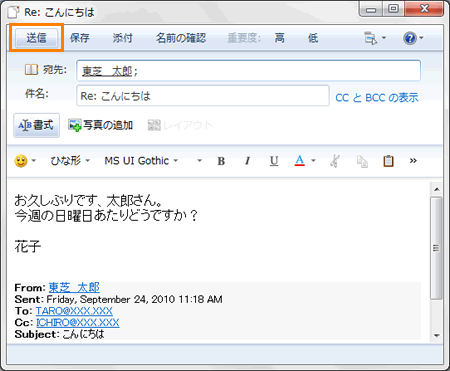Expand more formatting options chevron »
This screenshot has width=450, height=371.
click(413, 161)
